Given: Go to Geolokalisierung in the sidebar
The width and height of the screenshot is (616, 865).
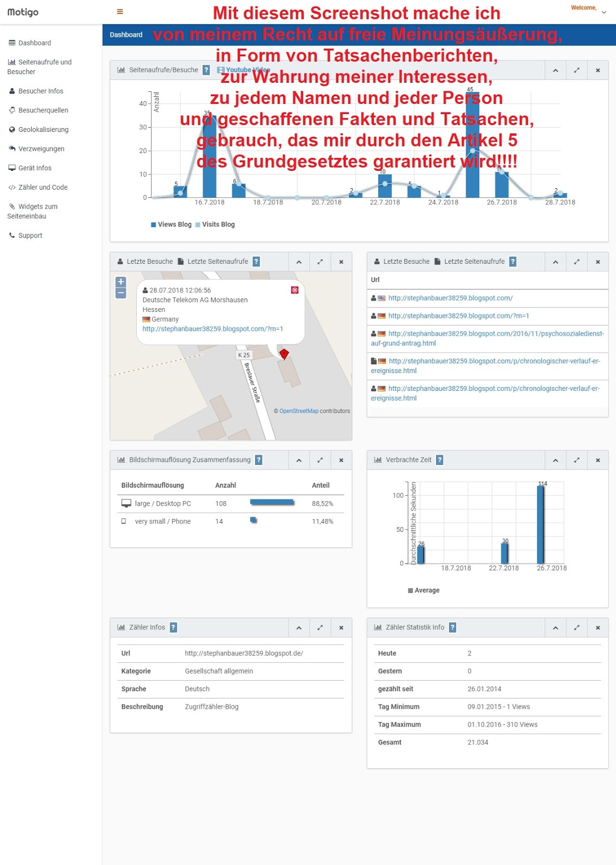Looking at the screenshot, I should [x=38, y=130].
